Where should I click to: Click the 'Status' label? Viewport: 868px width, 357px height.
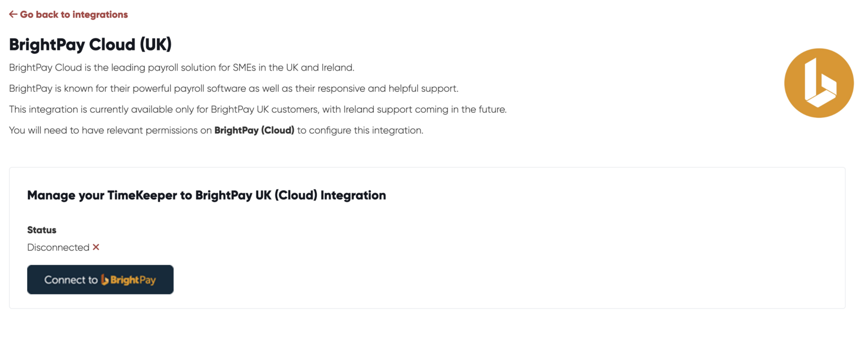[42, 230]
